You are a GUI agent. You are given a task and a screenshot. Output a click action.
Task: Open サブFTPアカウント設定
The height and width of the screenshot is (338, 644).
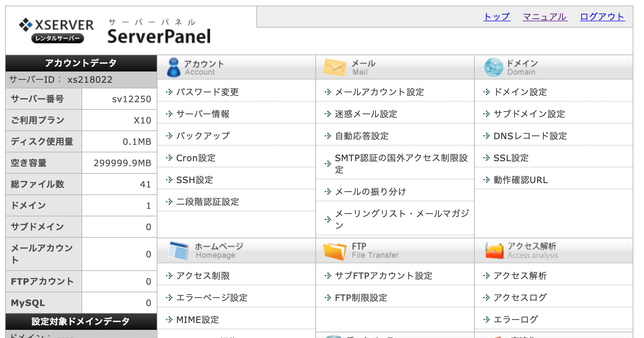click(x=383, y=276)
